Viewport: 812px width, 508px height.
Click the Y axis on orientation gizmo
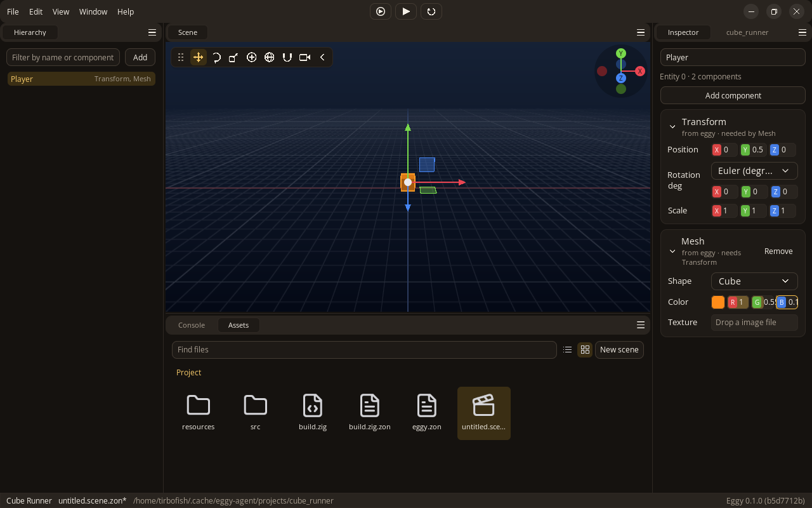point(621,53)
